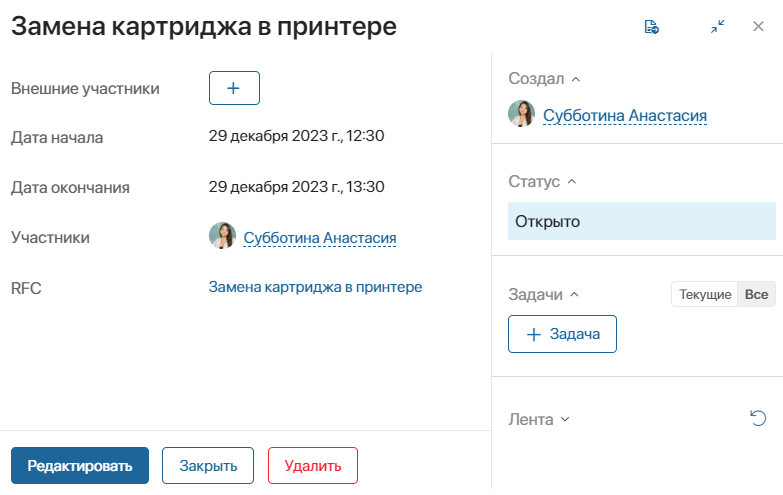Click Субботина Анастасия avatar under Создал

pyautogui.click(x=521, y=113)
